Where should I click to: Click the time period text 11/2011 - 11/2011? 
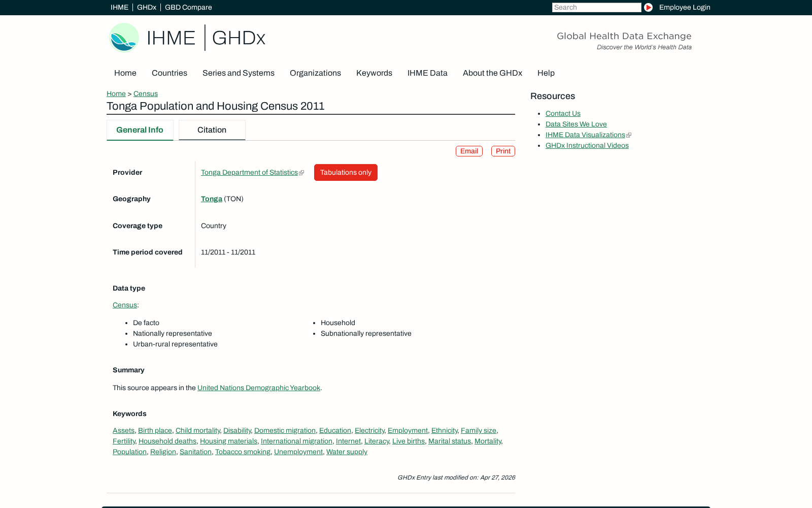(x=228, y=252)
